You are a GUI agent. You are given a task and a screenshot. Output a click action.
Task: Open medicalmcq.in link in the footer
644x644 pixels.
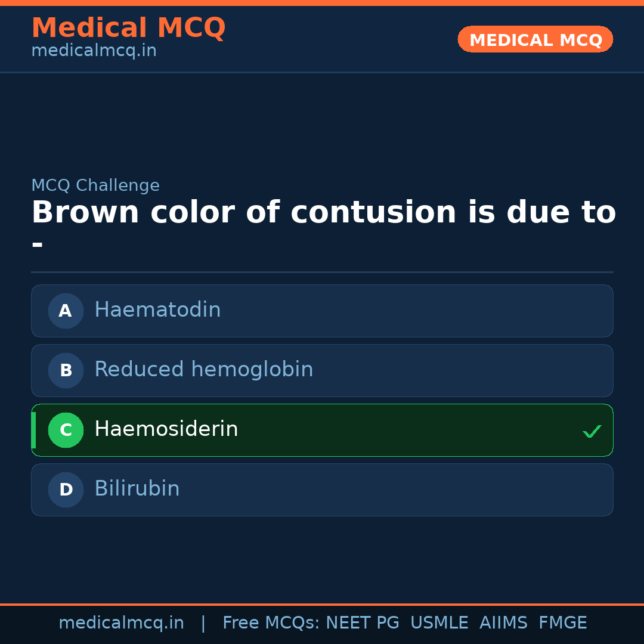[x=121, y=623]
